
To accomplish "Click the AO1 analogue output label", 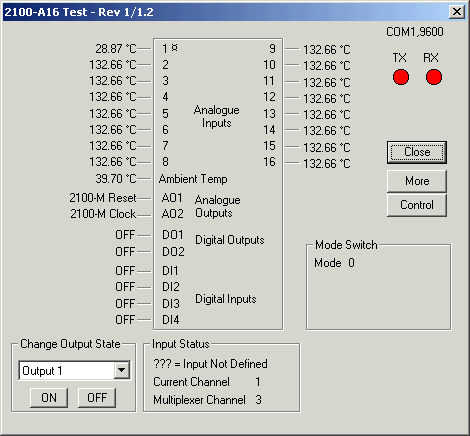I will click(172, 198).
